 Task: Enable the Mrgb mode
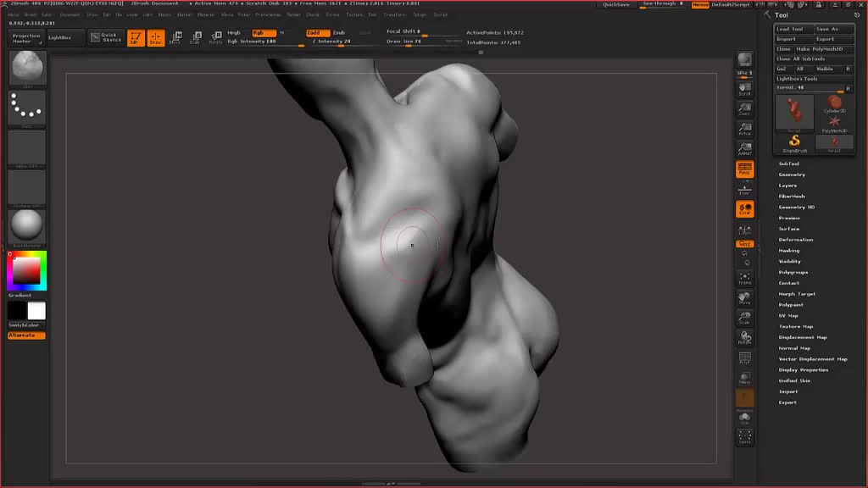234,33
